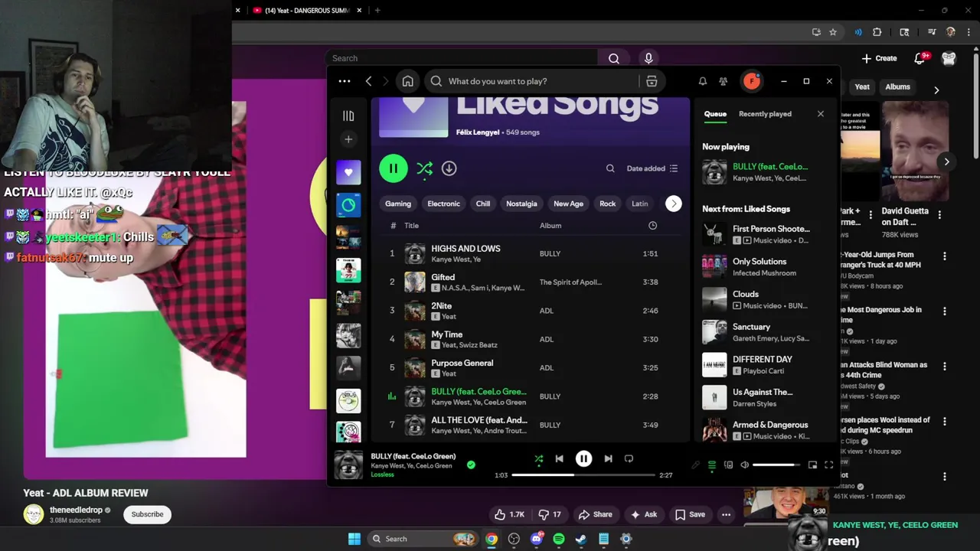Viewport: 980px width, 551px height.
Task: Filter Liked Songs by New Age
Action: 568,204
